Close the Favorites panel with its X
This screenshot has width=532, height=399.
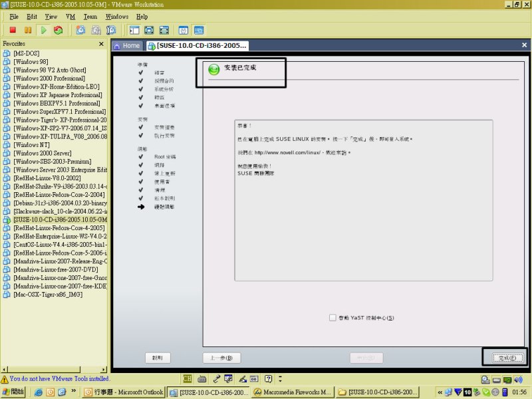(x=101, y=44)
